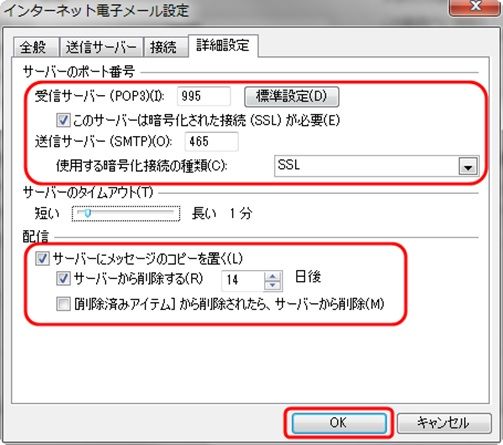
Task: Close the dialog with the X button
Action: (475, 7)
